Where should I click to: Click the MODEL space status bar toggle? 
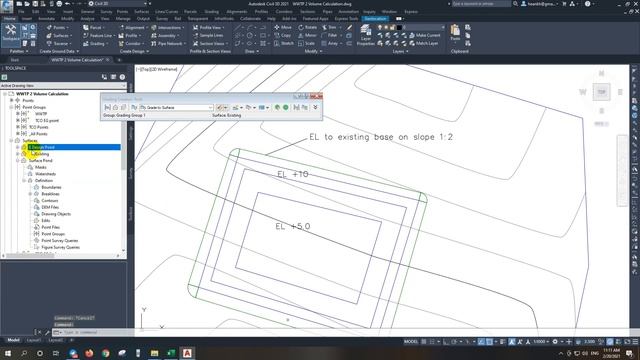pyautogui.click(x=411, y=342)
